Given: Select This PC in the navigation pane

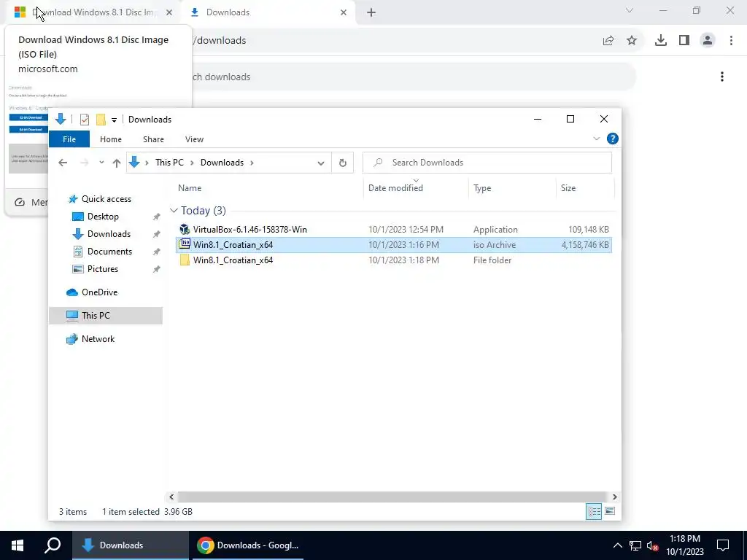Looking at the screenshot, I should tap(106, 316).
